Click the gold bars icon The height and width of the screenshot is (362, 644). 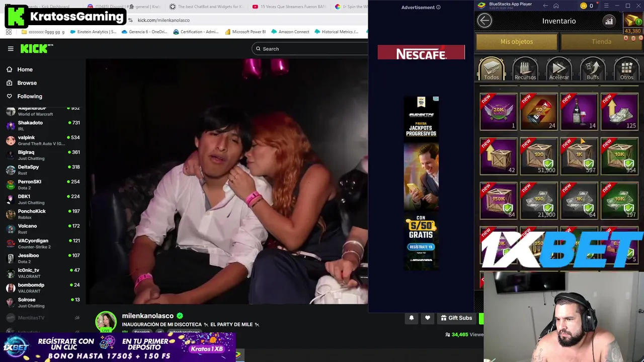[632, 20]
